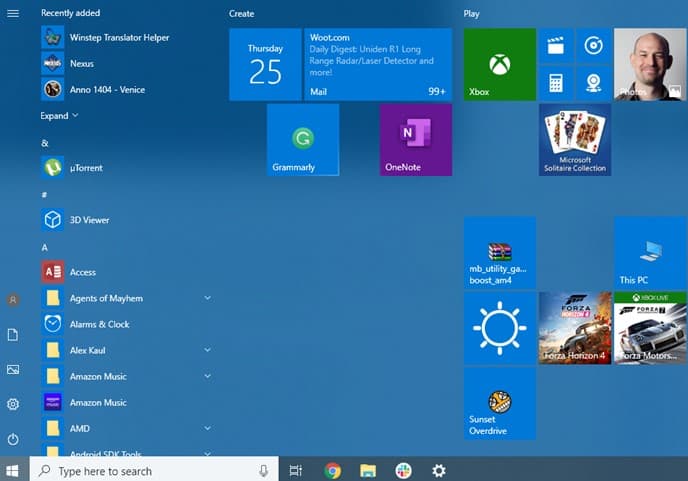Open the Start menu hamburger button
The width and height of the screenshot is (688, 481).
tap(13, 13)
